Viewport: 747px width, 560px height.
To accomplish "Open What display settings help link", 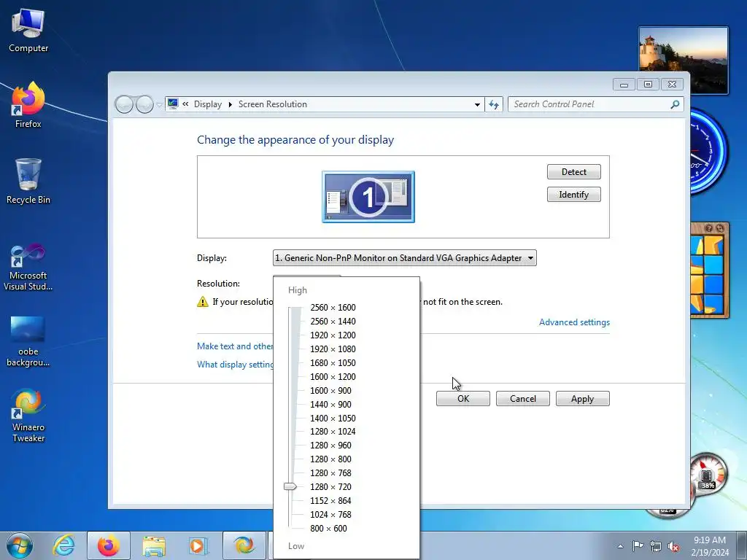I will click(235, 365).
